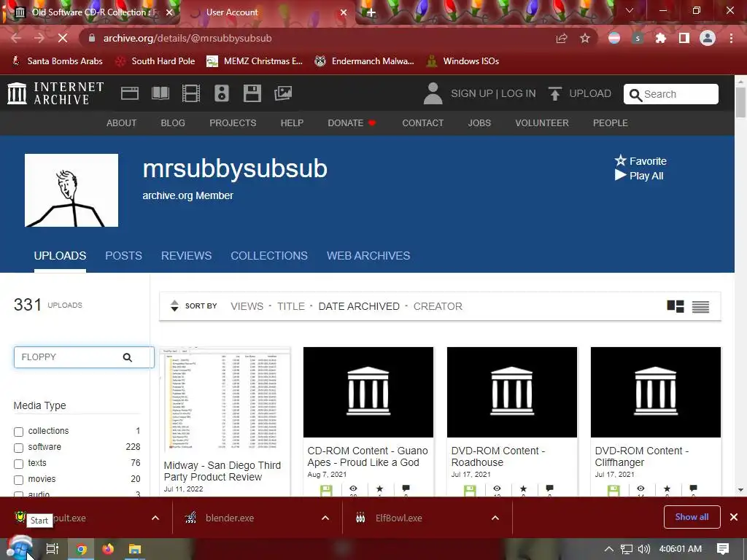Select the UPLOADS tab
Image resolution: width=747 pixels, height=560 pixels.
click(60, 256)
